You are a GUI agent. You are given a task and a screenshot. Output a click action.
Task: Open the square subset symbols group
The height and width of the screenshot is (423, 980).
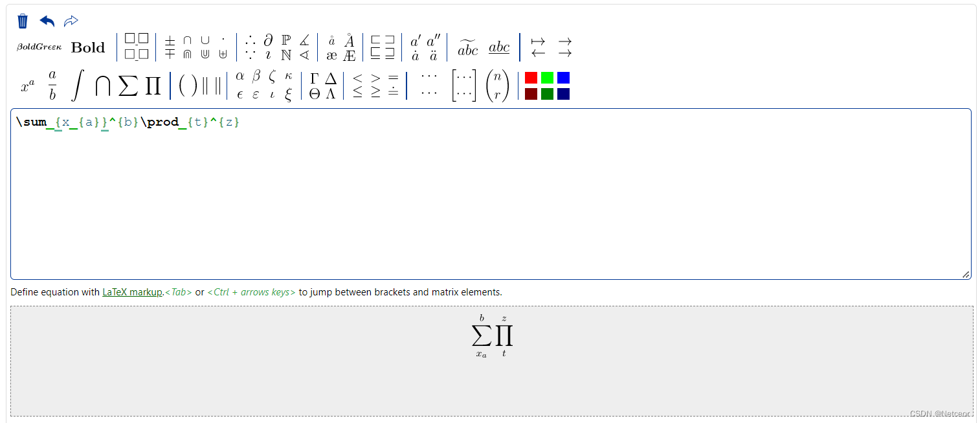click(x=383, y=47)
